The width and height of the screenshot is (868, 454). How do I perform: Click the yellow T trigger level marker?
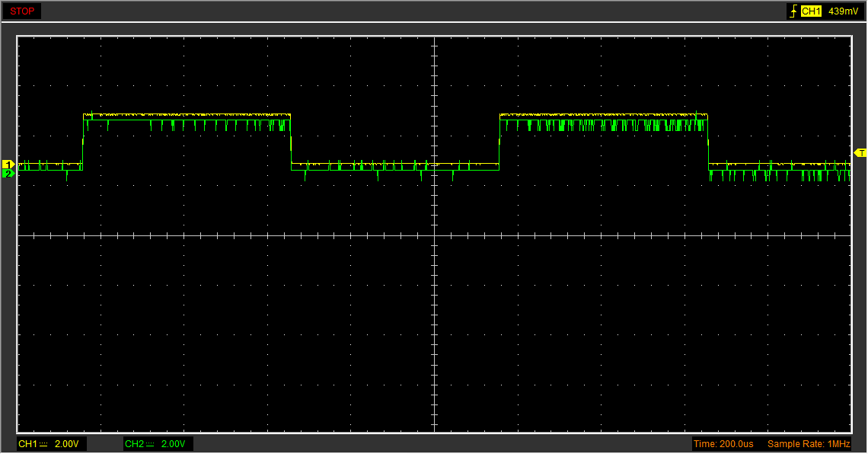[x=860, y=153]
